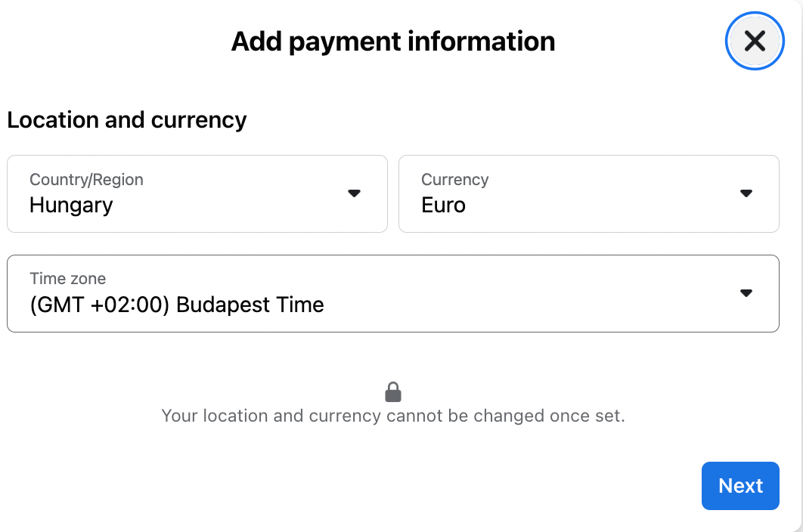Click the lock icon above the notice
Screen dimensions: 803x532
pos(393,391)
